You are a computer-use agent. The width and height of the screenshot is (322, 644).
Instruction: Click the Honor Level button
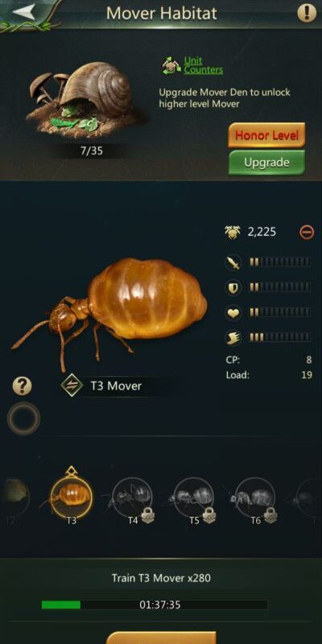click(x=266, y=135)
